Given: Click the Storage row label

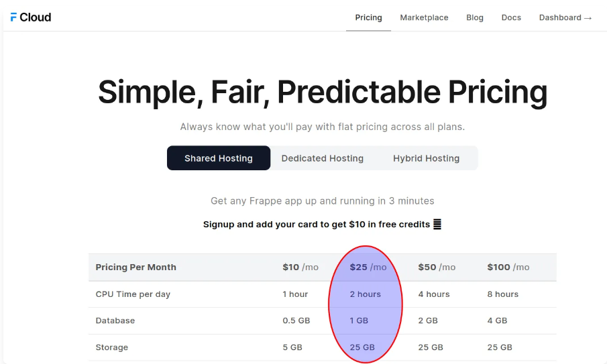Looking at the screenshot, I should pyautogui.click(x=111, y=347).
